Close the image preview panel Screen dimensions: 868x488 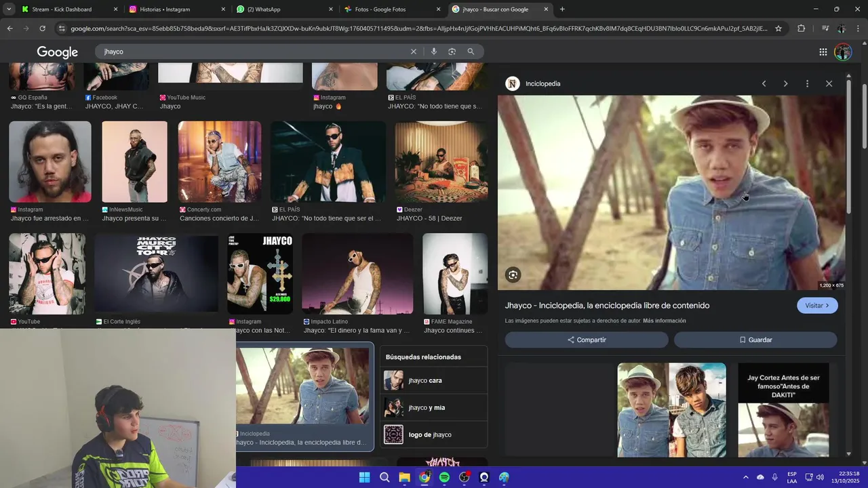[x=829, y=84]
